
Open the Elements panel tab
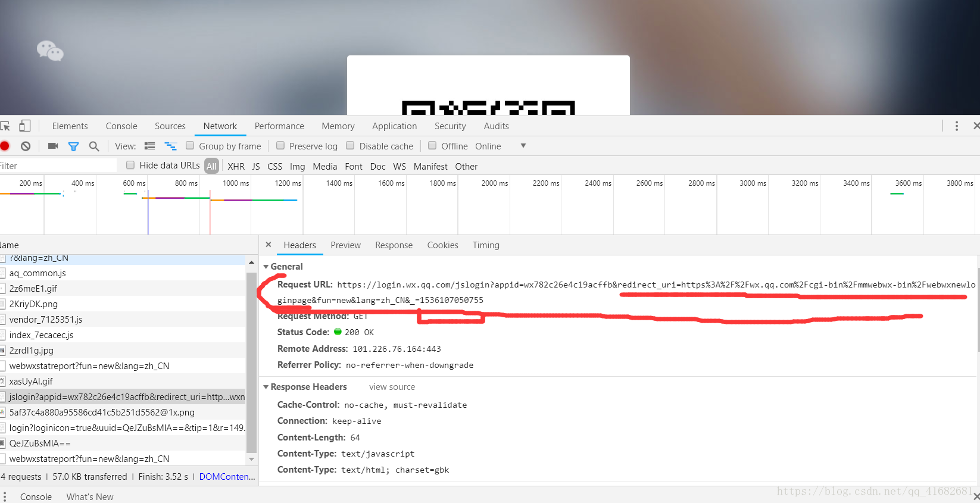coord(70,126)
